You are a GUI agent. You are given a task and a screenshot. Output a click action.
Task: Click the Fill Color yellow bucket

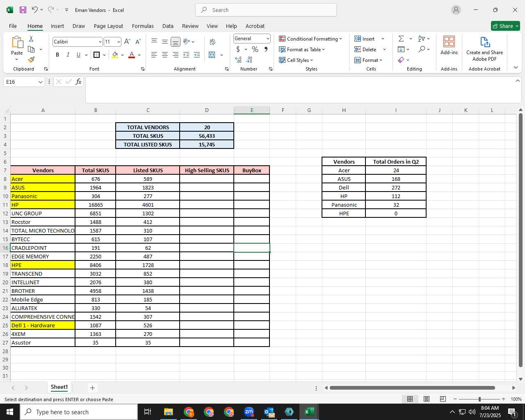point(115,55)
